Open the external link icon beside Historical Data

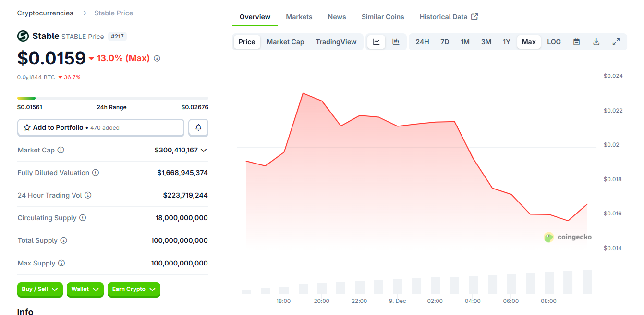click(474, 16)
